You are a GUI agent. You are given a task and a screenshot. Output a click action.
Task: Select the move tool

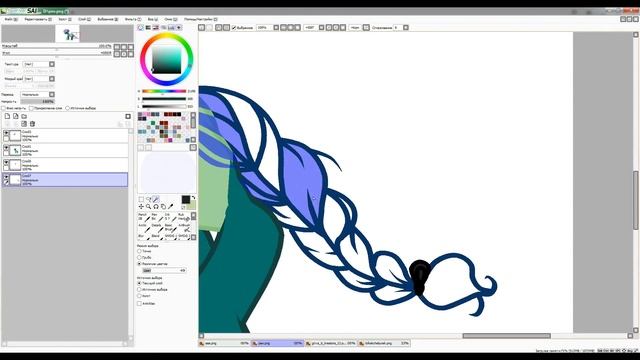141,207
